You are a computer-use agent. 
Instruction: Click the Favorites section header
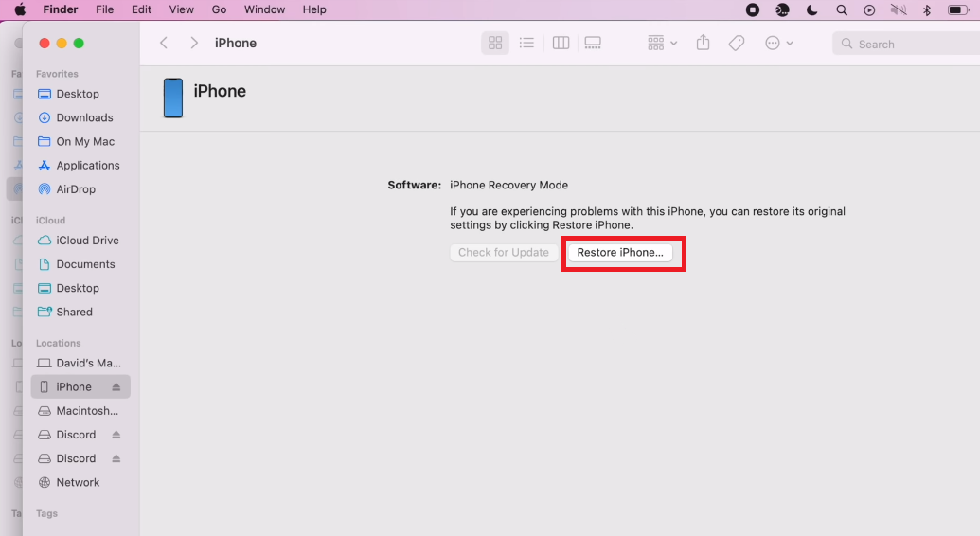(57, 74)
